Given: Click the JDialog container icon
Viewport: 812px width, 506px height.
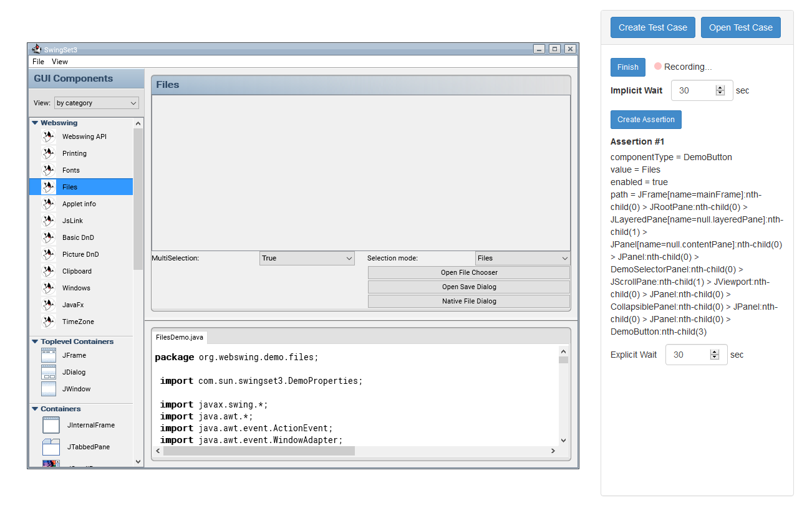Looking at the screenshot, I should (49, 372).
